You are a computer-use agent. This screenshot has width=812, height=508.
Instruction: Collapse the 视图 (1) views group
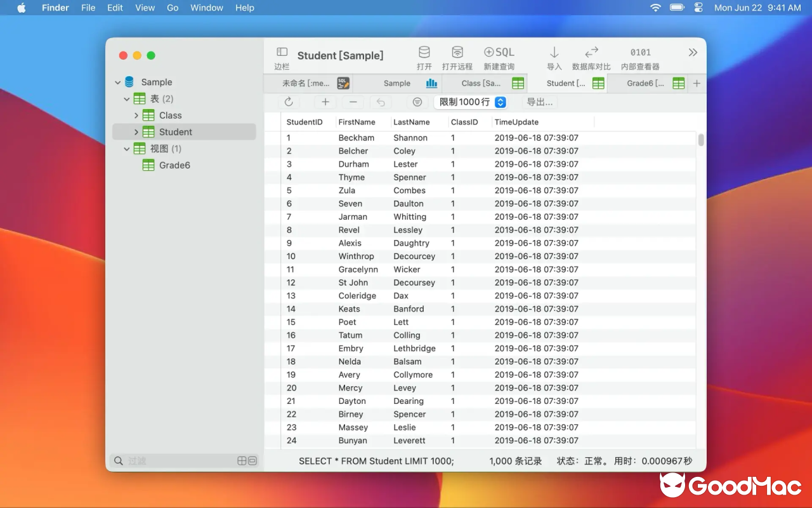126,149
